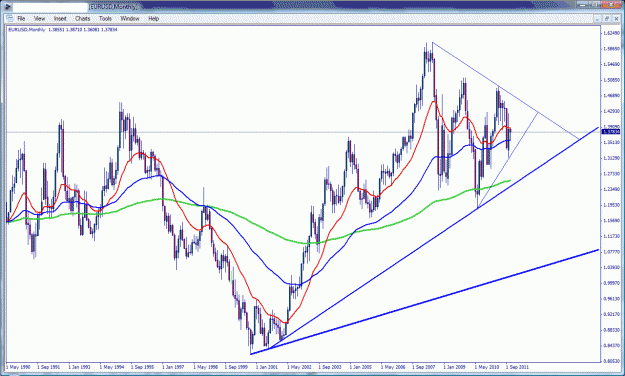Click the 1 Sep 2011 date label
This screenshot has width=625, height=376.
coord(517,366)
